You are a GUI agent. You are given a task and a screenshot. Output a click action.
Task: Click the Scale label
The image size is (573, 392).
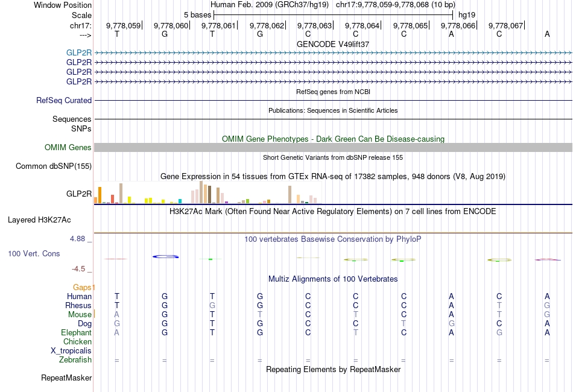pyautogui.click(x=81, y=15)
